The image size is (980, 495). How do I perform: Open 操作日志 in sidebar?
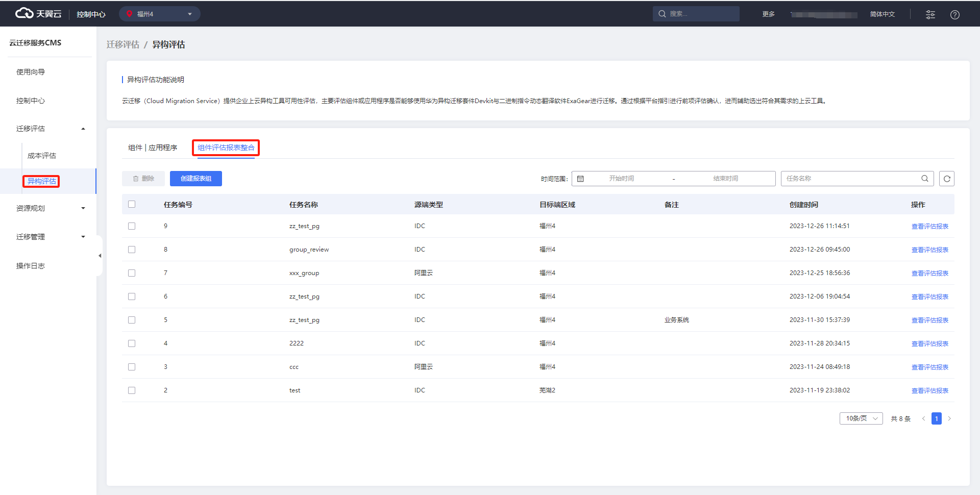pos(31,266)
